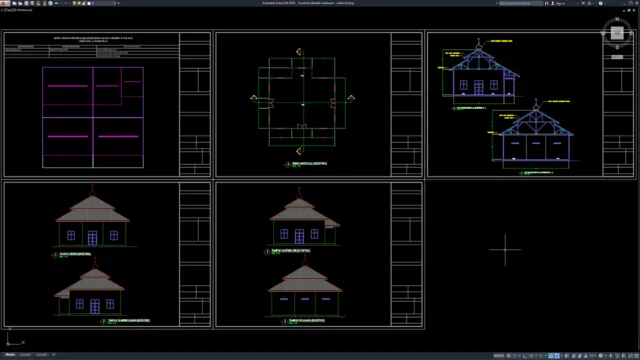Click isolate objects icon in status bar
640x360 pixels.
click(x=617, y=356)
